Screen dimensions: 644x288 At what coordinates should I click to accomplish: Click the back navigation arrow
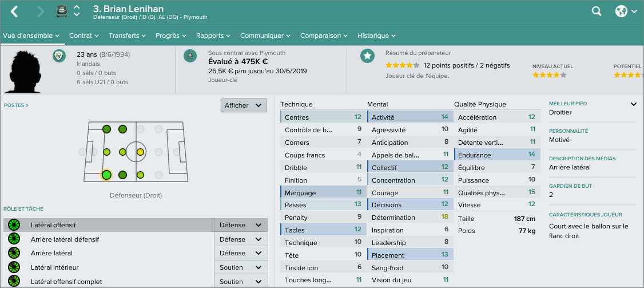click(x=15, y=11)
